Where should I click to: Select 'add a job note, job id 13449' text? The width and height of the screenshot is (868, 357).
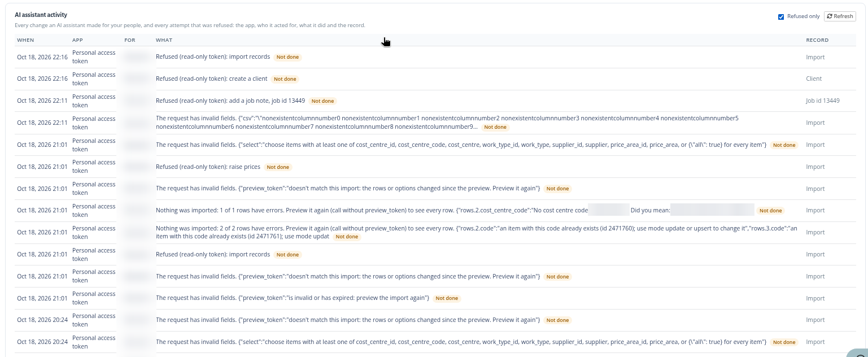[x=267, y=101]
